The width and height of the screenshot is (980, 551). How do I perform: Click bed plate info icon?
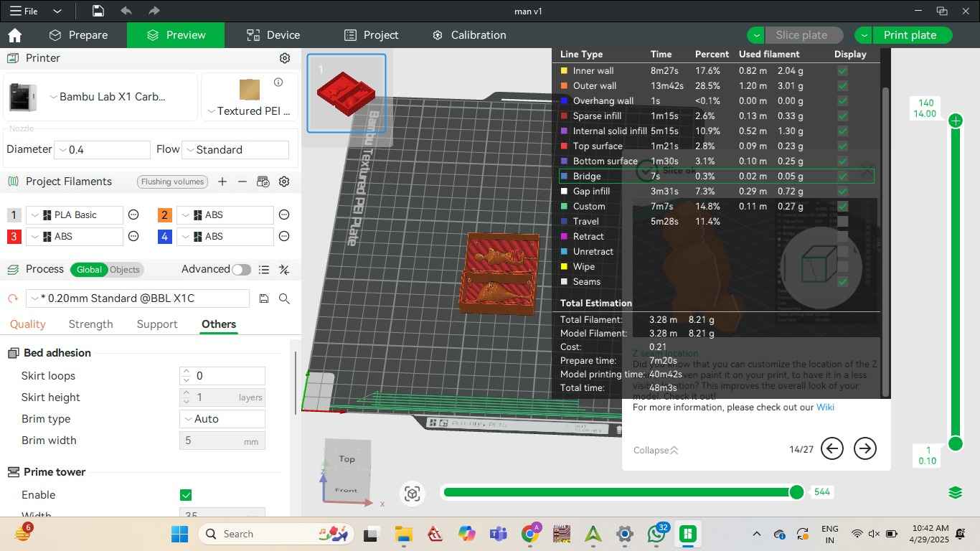[x=278, y=82]
